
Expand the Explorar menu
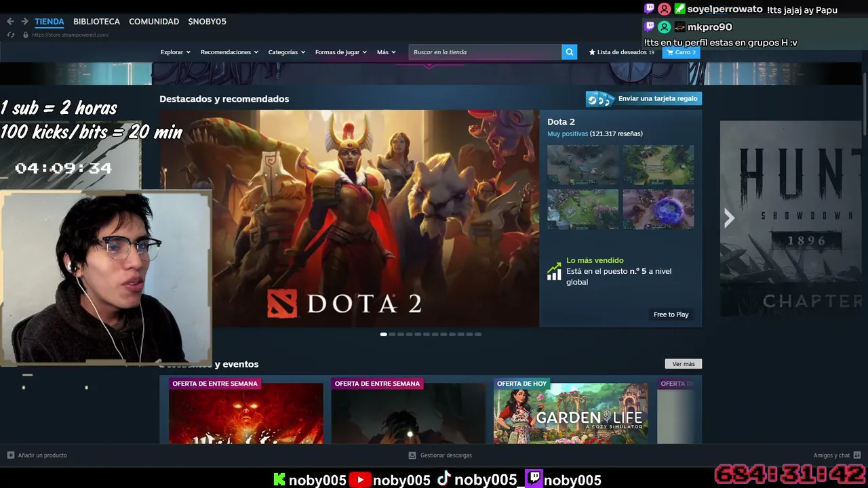[176, 52]
